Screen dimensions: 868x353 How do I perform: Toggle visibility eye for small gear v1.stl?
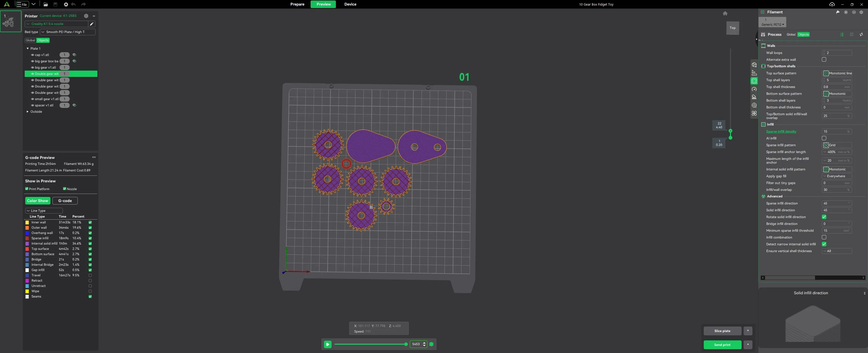point(33,99)
